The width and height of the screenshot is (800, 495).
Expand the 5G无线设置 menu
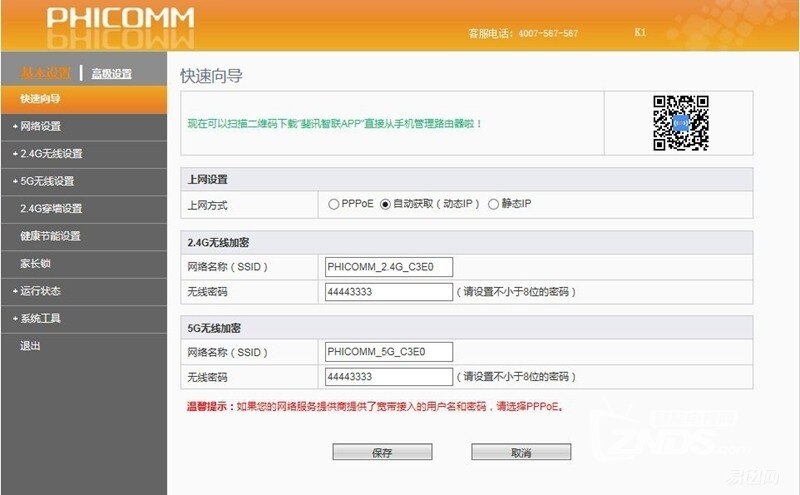pyautogui.click(x=84, y=181)
